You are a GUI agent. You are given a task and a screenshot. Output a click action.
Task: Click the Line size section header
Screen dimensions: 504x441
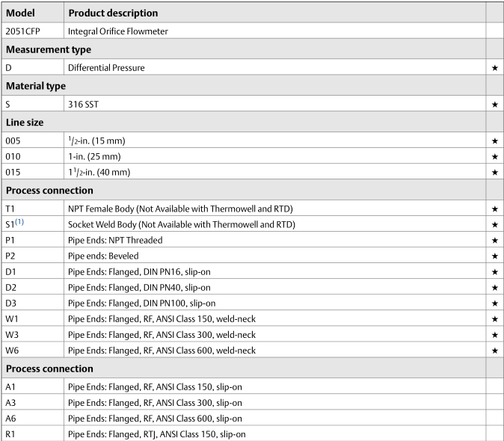tap(26, 123)
